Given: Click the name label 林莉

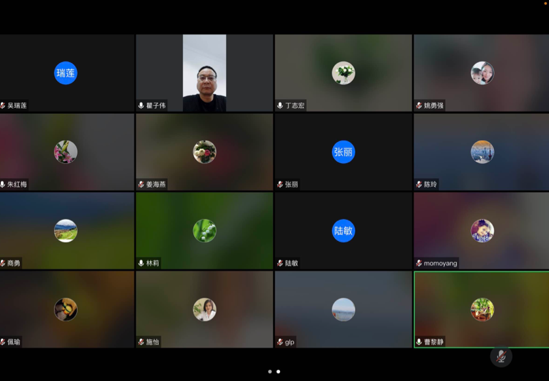Looking at the screenshot, I should [153, 263].
